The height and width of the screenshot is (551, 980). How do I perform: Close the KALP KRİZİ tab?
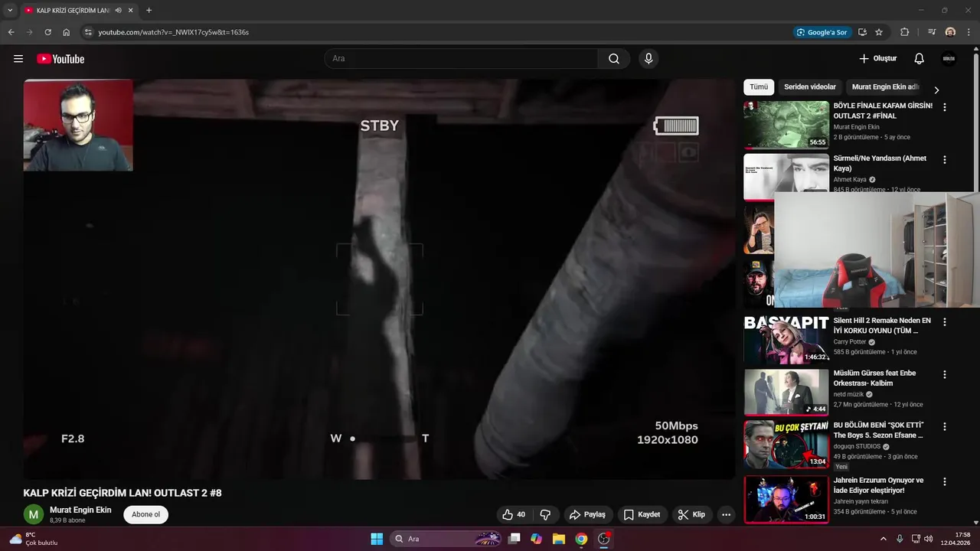[131, 10]
